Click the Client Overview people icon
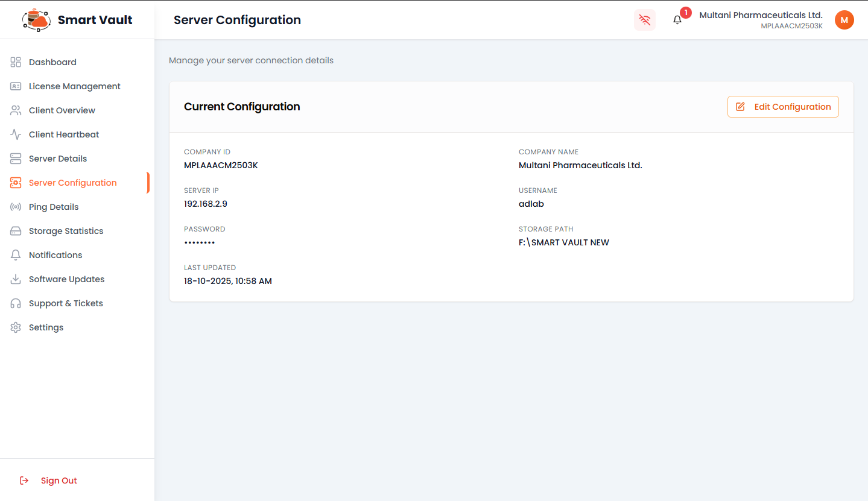Viewport: 868px width, 501px height. tap(15, 110)
